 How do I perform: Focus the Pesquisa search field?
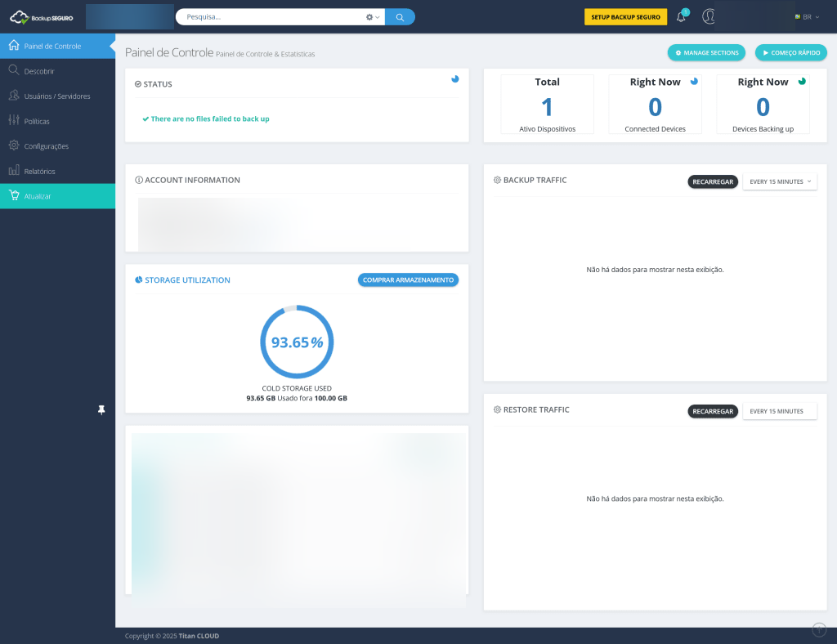click(x=272, y=17)
